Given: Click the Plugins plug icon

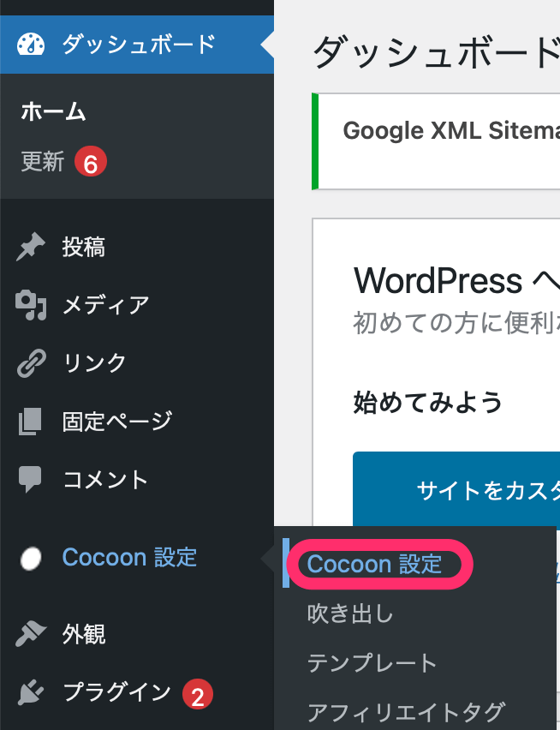Looking at the screenshot, I should (31, 692).
